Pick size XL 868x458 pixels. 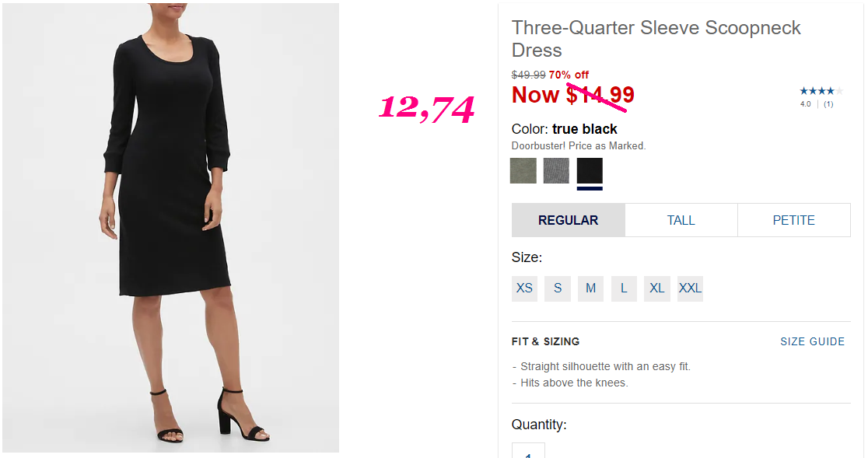pyautogui.click(x=657, y=288)
